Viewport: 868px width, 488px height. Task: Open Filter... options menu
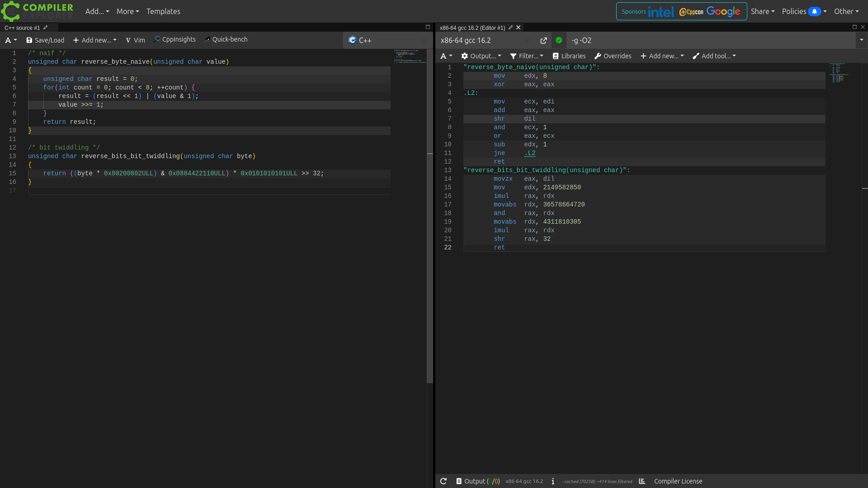(527, 56)
